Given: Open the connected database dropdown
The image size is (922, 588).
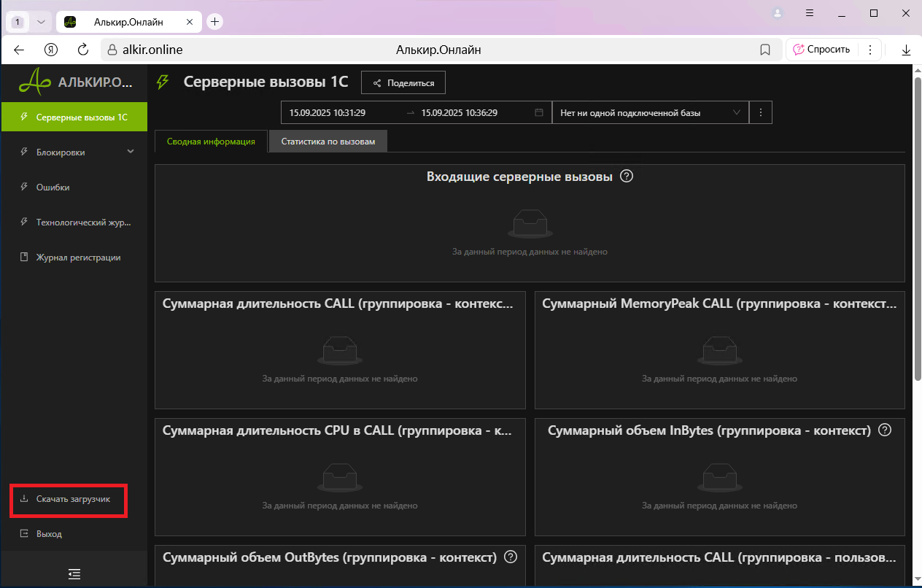Looking at the screenshot, I should click(650, 113).
